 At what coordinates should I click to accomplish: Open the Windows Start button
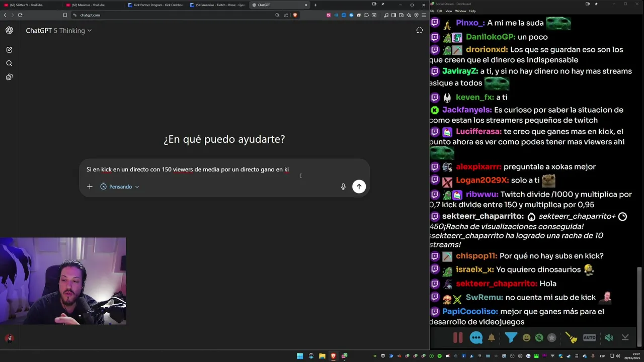(x=300, y=356)
